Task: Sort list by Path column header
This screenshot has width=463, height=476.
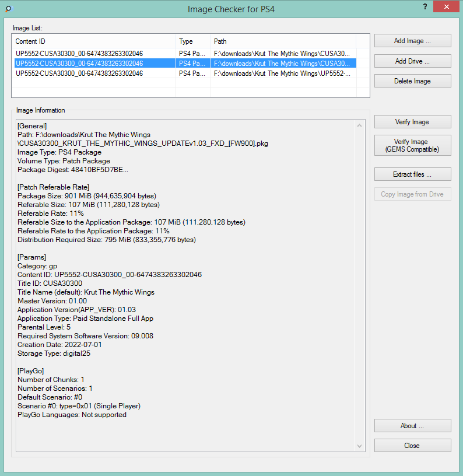Action: coord(283,41)
